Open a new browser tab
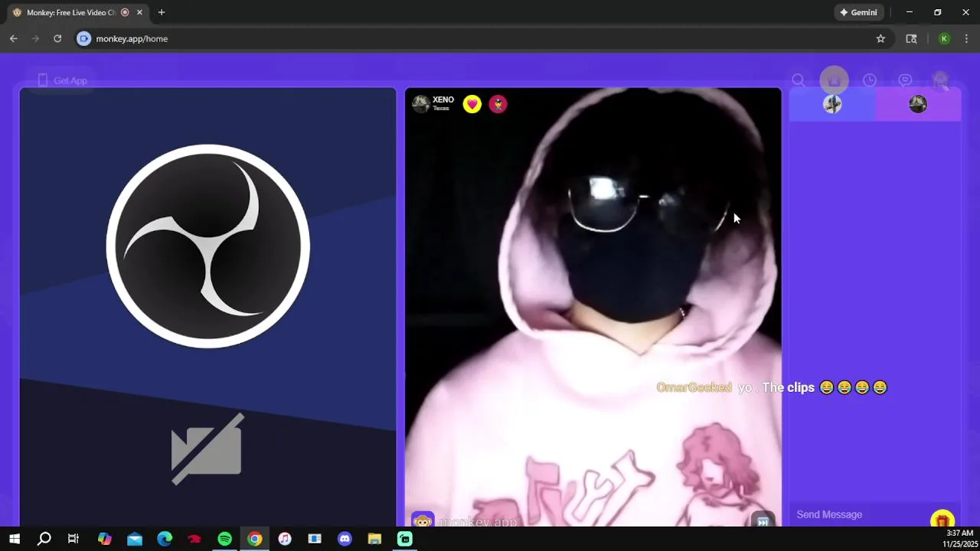The width and height of the screenshot is (980, 551). [x=161, y=12]
